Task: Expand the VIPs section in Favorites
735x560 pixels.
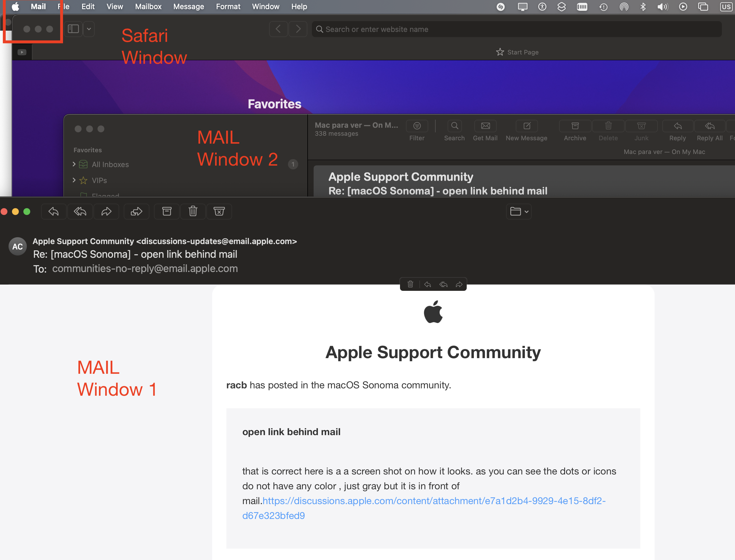Action: tap(74, 180)
